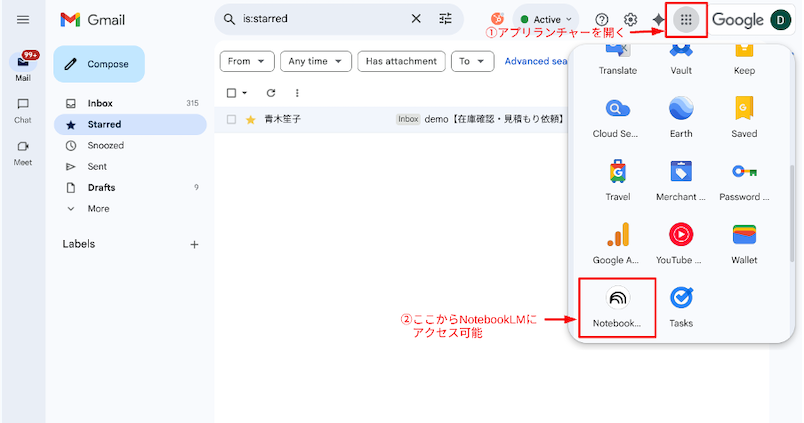804x423 pixels.
Task: Open the Translate app
Action: [617, 61]
